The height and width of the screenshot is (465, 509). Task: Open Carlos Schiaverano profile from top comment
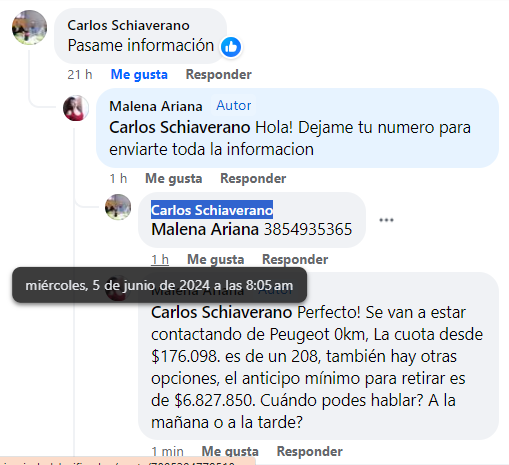[x=128, y=25]
